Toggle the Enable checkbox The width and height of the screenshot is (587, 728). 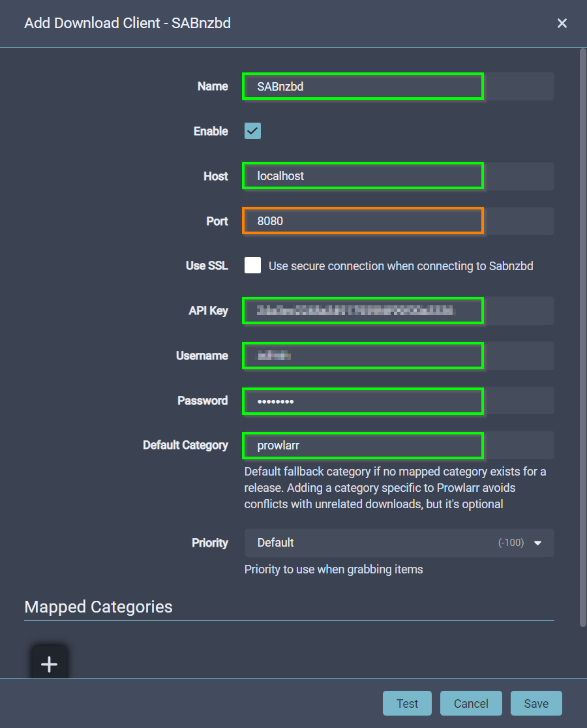pos(252,131)
